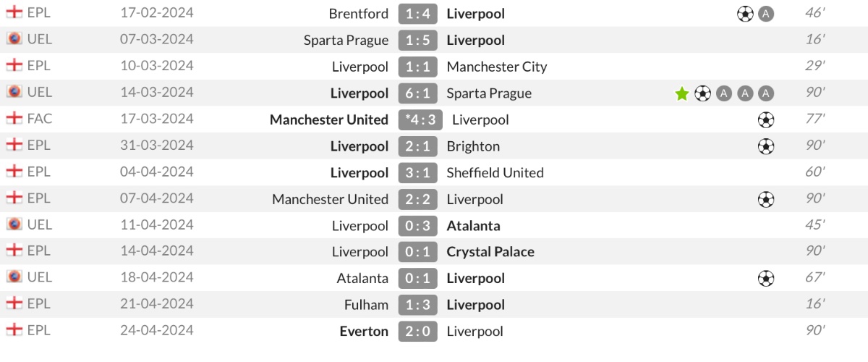Viewport: 868px width, 362px height.
Task: Open the Fulham team link
Action: (366, 305)
